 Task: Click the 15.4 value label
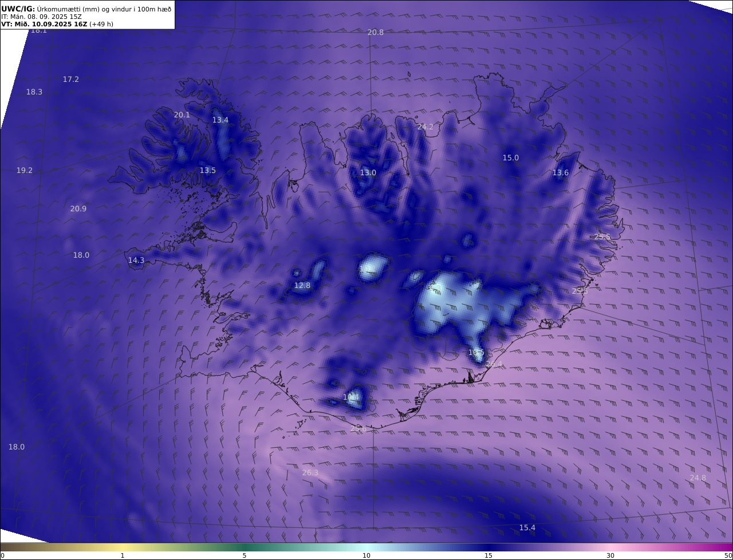click(x=527, y=528)
